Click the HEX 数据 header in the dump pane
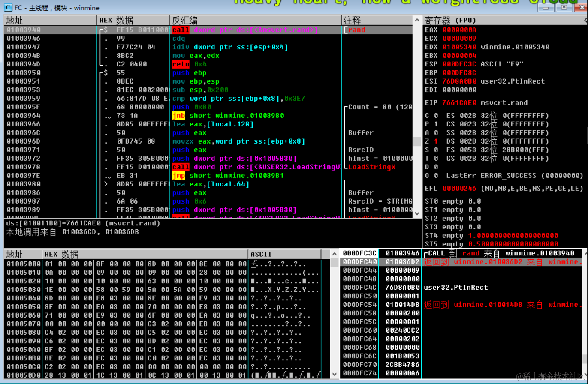The image size is (588, 384). coord(146,254)
